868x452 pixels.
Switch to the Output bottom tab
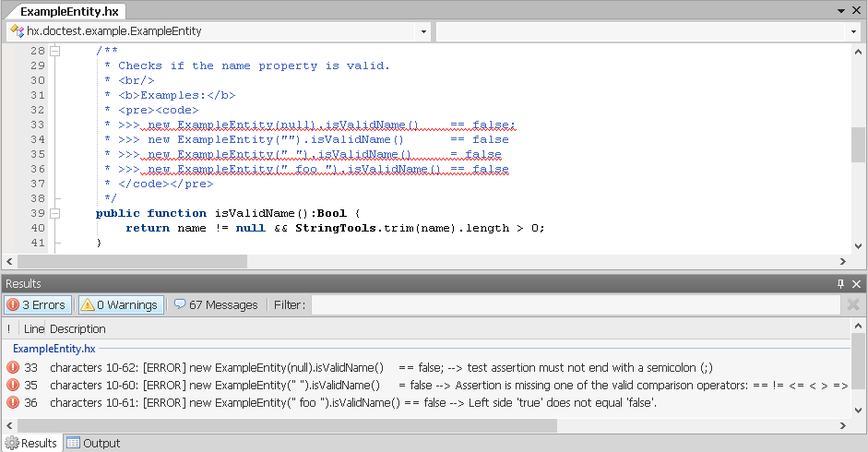tap(93, 443)
